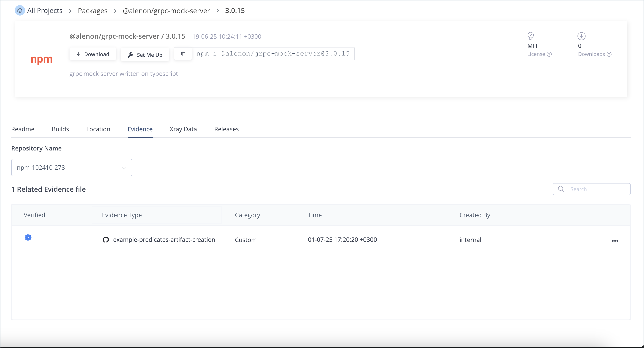Click the License help question icon
This screenshot has height=348, width=644.
549,54
